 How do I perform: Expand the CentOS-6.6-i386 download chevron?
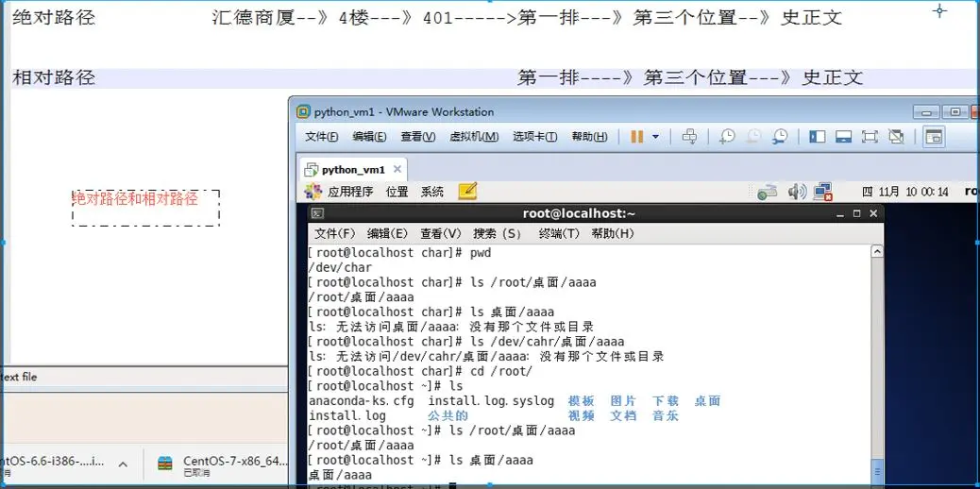123,464
